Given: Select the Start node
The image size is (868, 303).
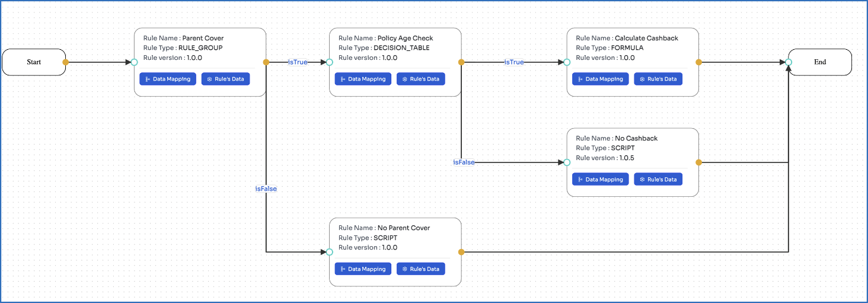Looking at the screenshot, I should point(34,62).
